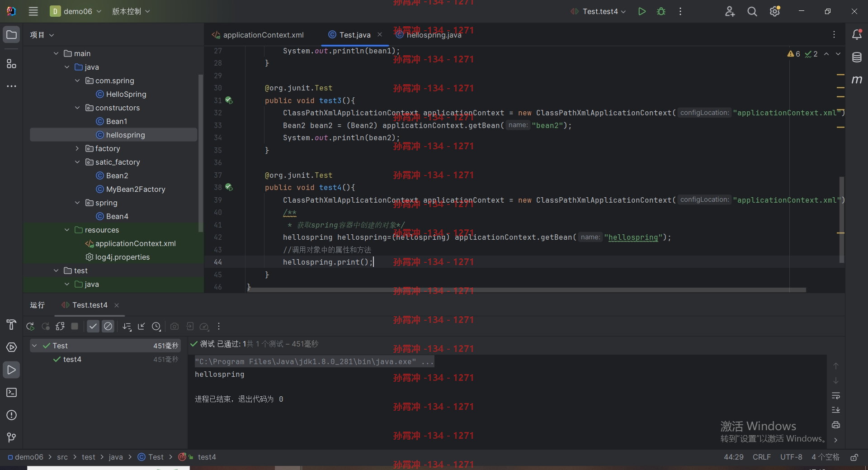Viewport: 868px width, 470px height.
Task: Open Structure tool window icon
Action: 11,64
